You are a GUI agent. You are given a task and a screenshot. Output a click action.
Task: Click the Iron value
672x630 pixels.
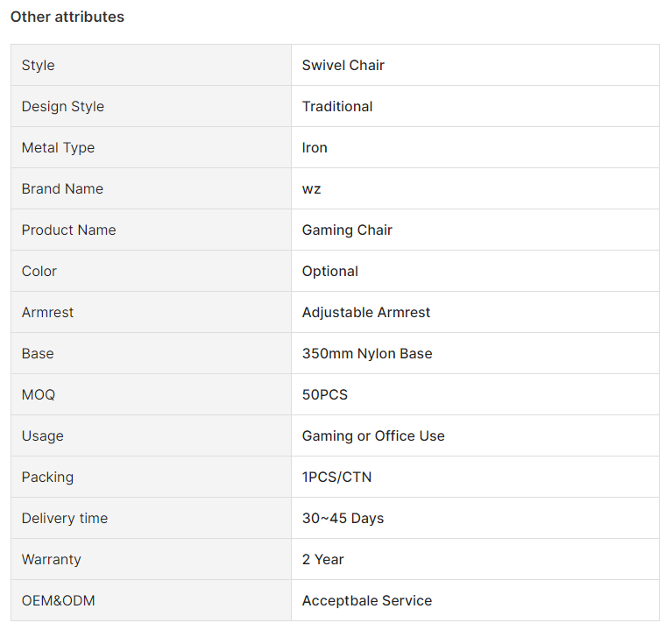pos(315,147)
